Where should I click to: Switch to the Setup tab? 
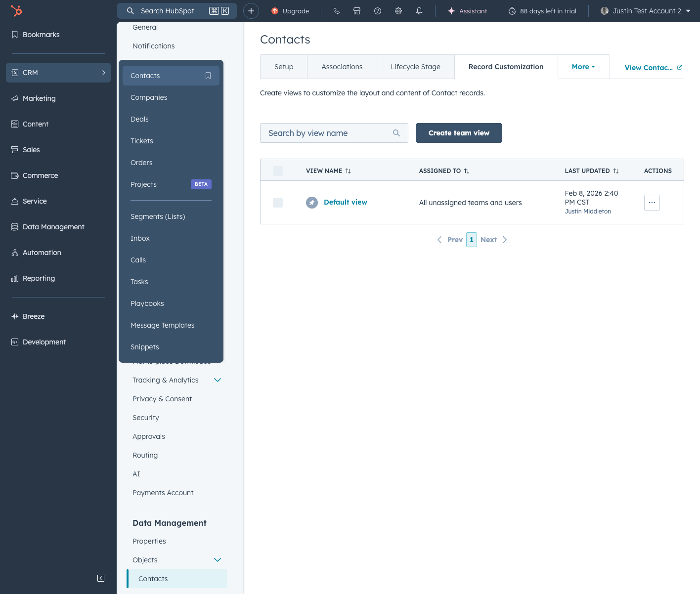coord(284,67)
